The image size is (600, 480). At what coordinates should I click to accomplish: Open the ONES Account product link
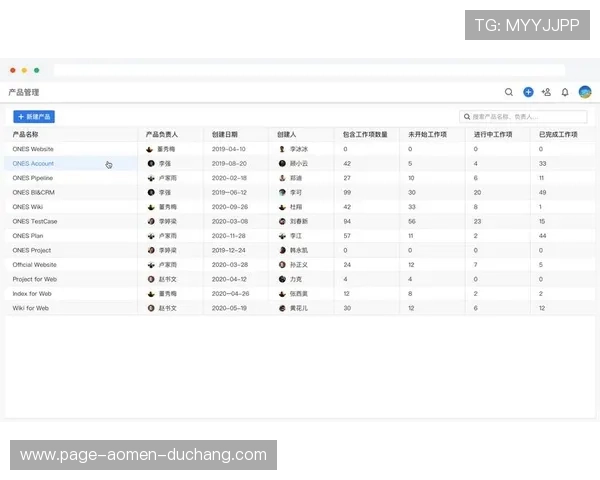point(33,163)
